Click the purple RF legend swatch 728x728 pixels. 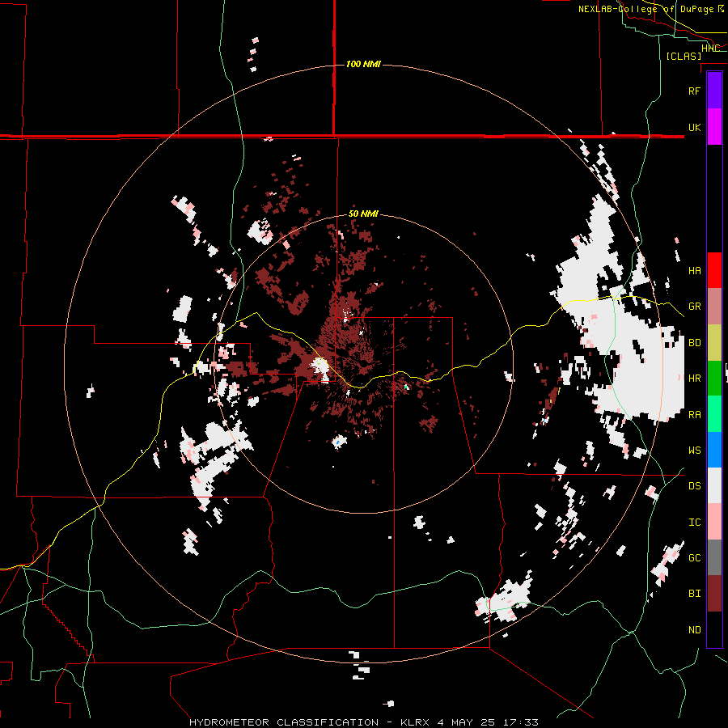pos(714,91)
